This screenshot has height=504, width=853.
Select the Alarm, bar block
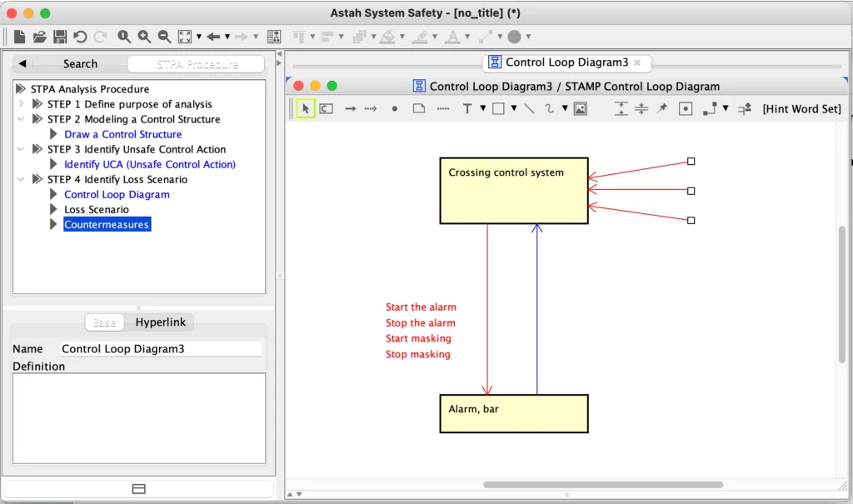[x=513, y=414]
